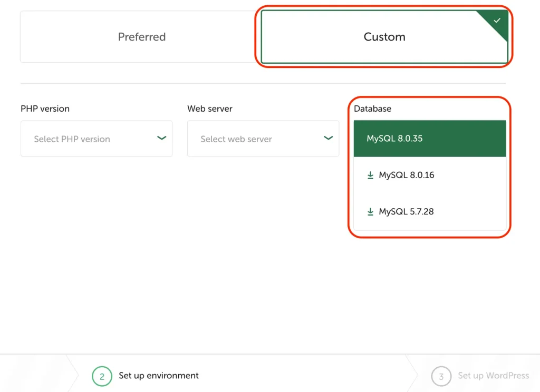Open the Select web server dropdown
This screenshot has width=540, height=392.
tap(263, 139)
